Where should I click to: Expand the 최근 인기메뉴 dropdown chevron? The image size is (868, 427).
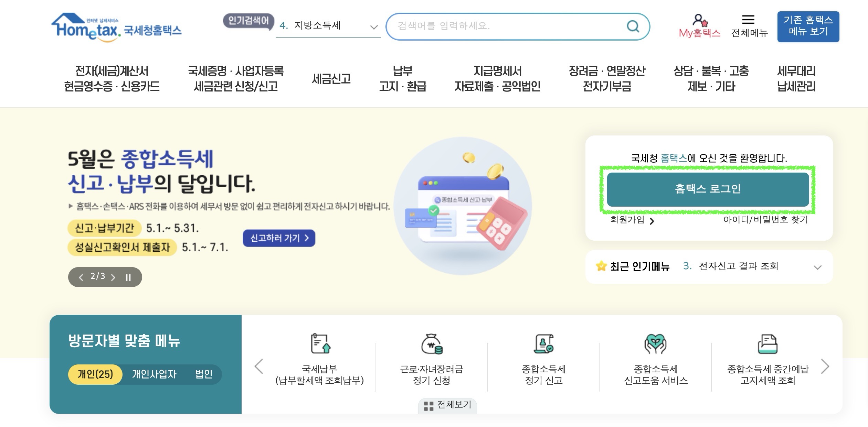pyautogui.click(x=817, y=267)
